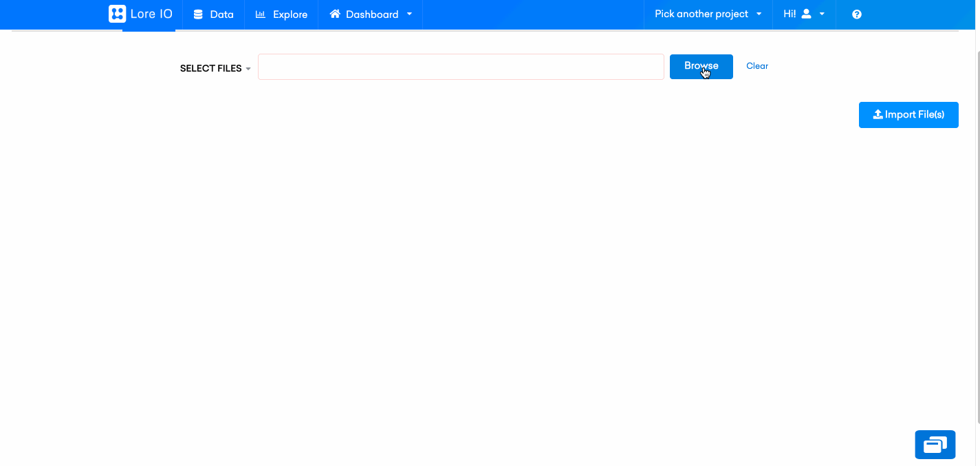The height and width of the screenshot is (466, 980).
Task: Expand the SELECT FILES dropdown
Action: pos(215,68)
